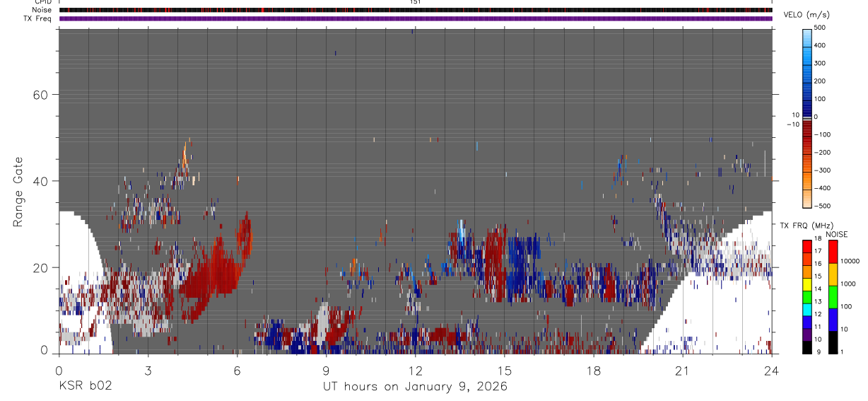
Task: Click the green 13–14 MHz TX FRQ swatch
Action: (807, 297)
